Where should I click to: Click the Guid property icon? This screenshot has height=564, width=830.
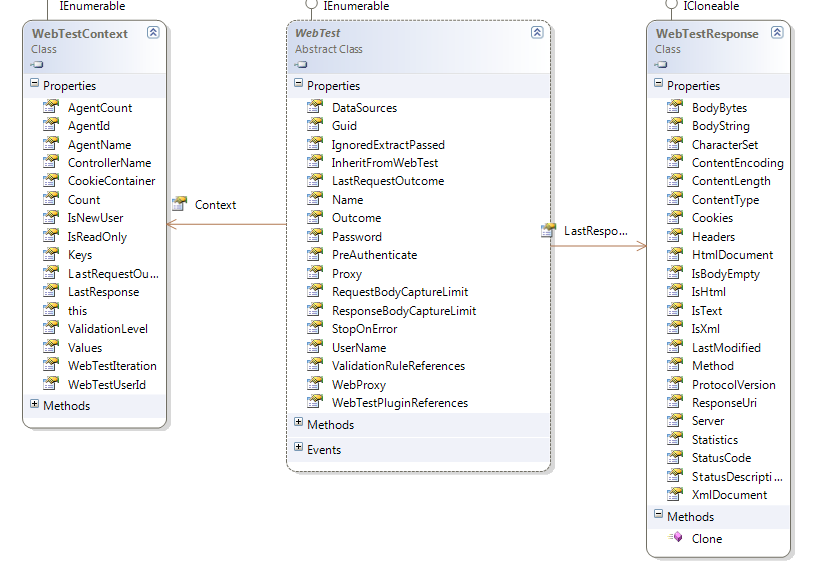click(315, 125)
